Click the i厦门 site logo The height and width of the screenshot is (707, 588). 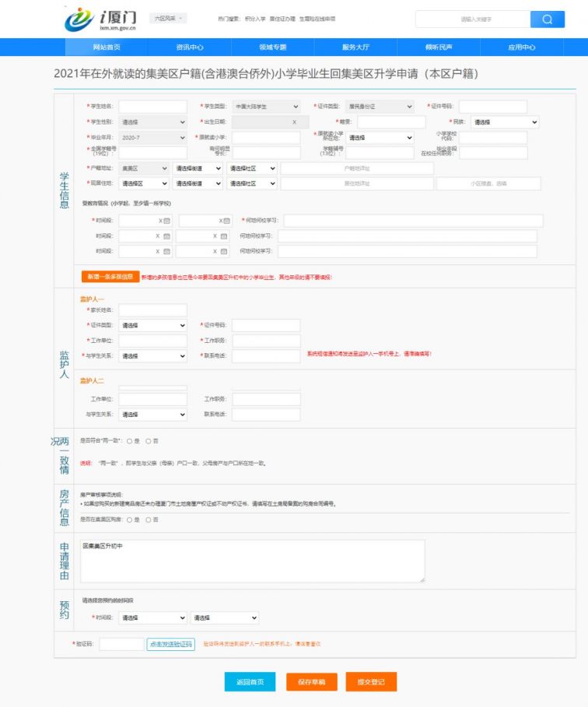100,19
